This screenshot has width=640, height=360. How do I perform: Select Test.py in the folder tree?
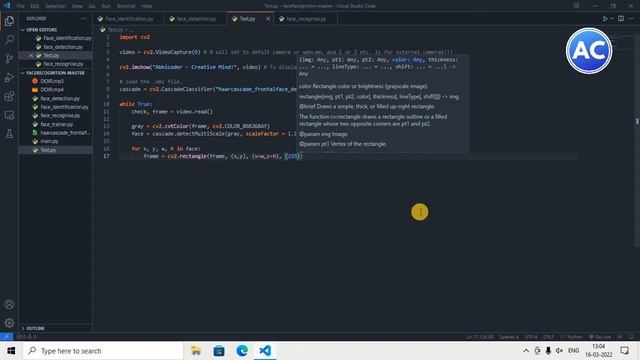(x=56, y=150)
